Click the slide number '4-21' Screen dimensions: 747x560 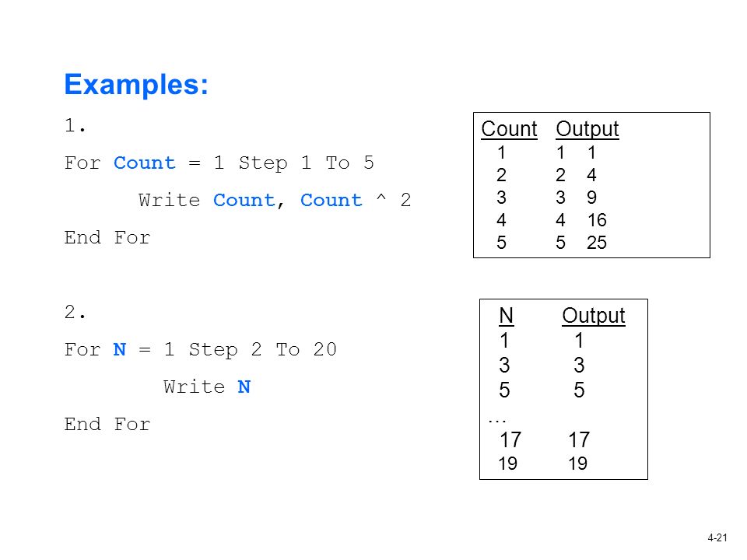[717, 537]
